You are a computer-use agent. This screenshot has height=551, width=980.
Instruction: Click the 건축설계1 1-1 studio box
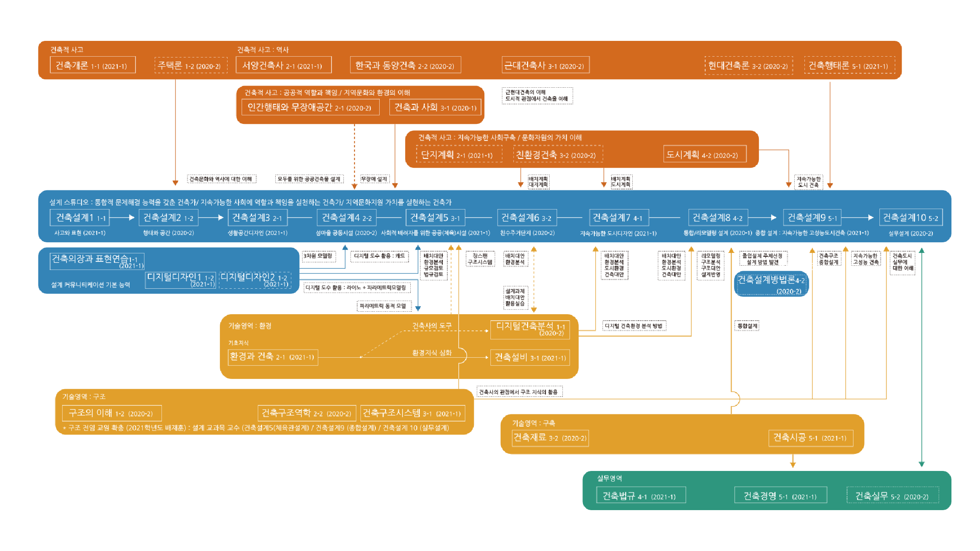(x=80, y=218)
